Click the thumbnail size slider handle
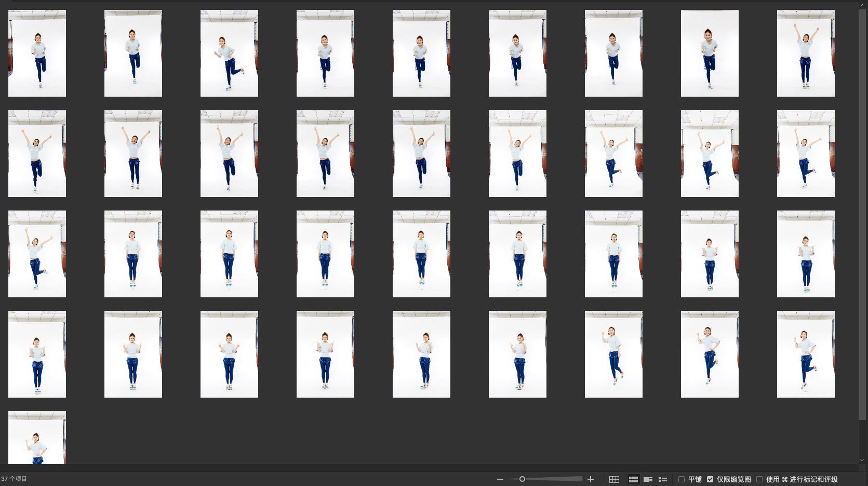Screen dimensions: 868x486 (x=522, y=479)
